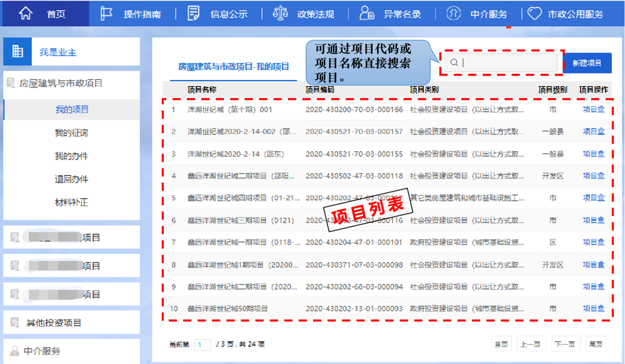Screen dimensions: 625x364
Task: Collapse the 房屋建筑与市政项目 category list
Action: pyautogui.click(x=59, y=83)
